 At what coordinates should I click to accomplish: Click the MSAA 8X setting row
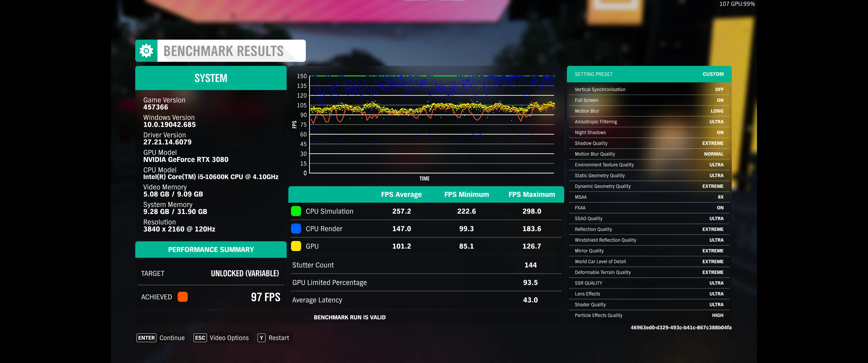click(649, 197)
